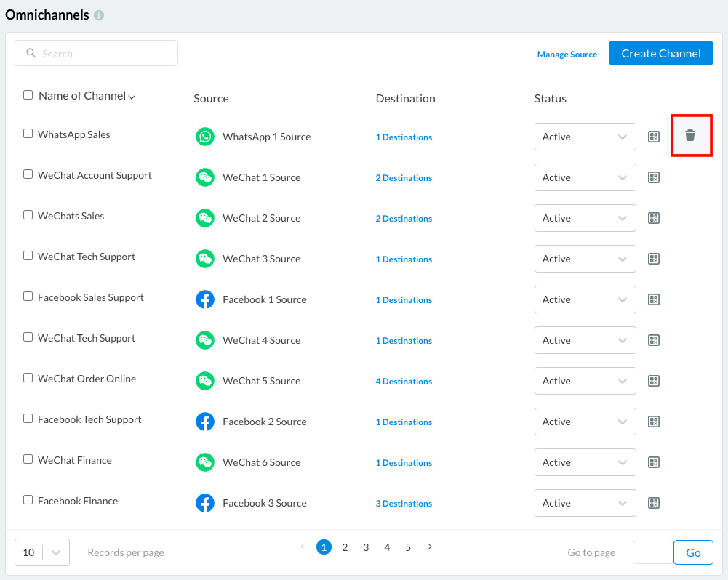The width and height of the screenshot is (728, 580).
Task: Open Status dropdown for Facebook Sales Support
Action: [585, 299]
